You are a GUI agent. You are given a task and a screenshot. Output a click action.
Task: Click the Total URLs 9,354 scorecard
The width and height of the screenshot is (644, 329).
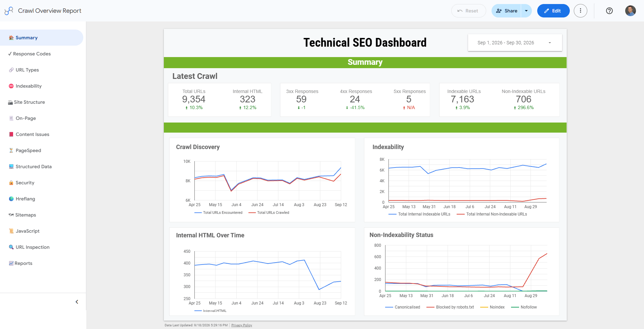pos(194,100)
